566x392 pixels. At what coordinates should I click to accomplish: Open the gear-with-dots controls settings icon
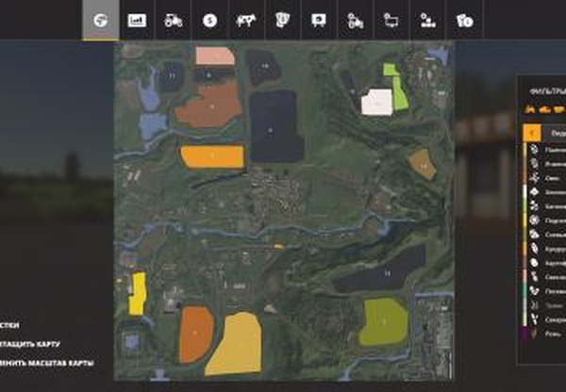[427, 20]
